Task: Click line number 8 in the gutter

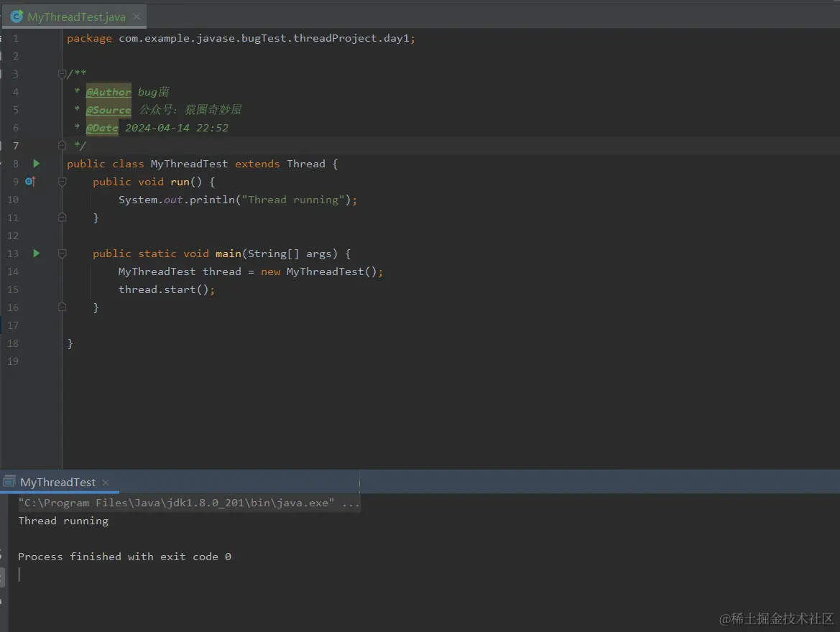Action: coord(16,164)
